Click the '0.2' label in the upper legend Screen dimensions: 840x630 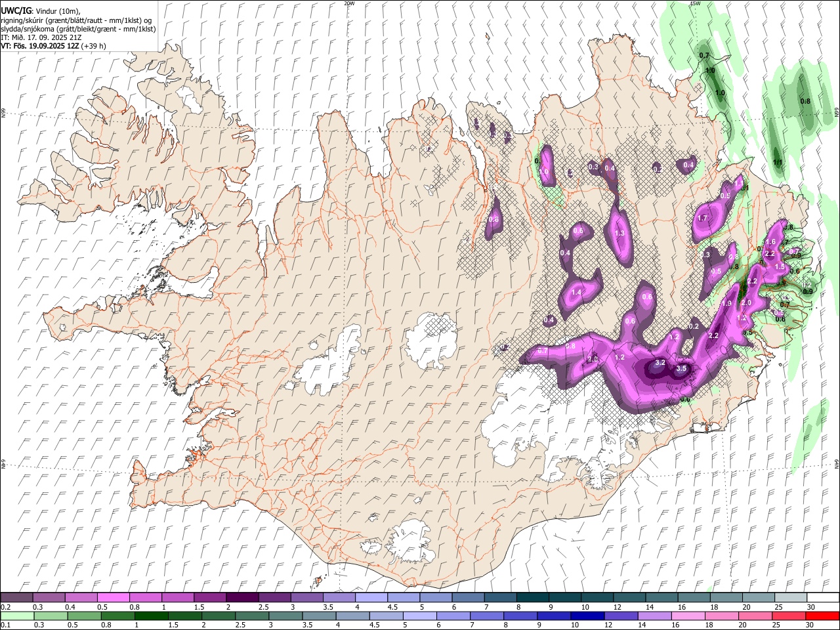[x=6, y=607]
